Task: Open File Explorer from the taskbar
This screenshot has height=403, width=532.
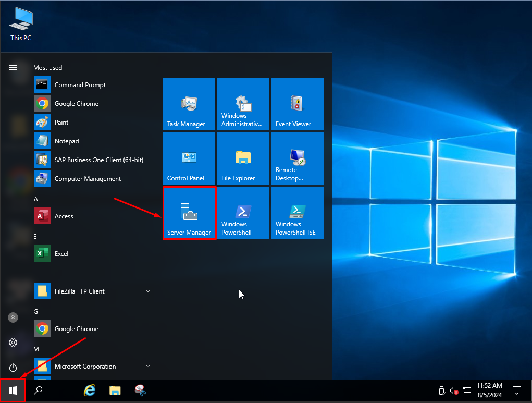Action: pyautogui.click(x=115, y=391)
